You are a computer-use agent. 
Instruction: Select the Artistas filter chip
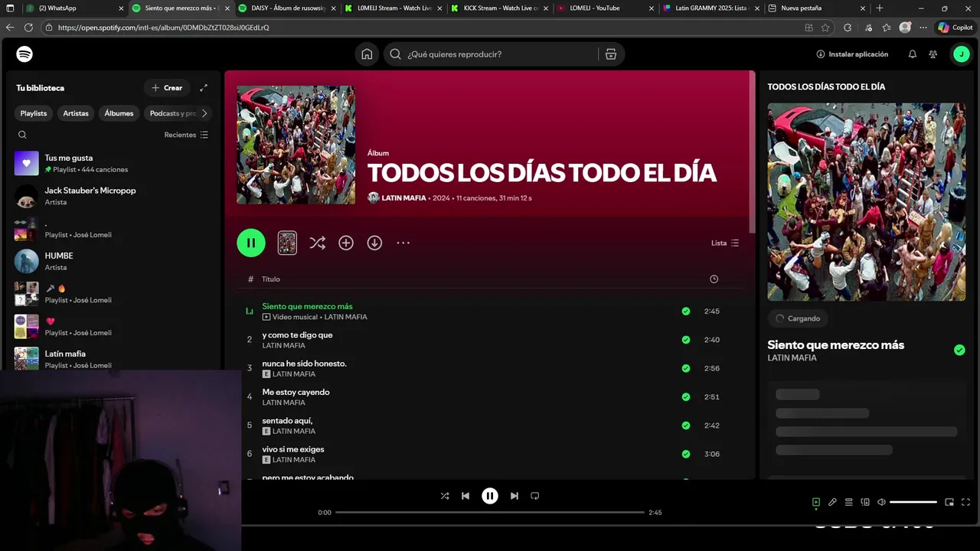point(76,113)
